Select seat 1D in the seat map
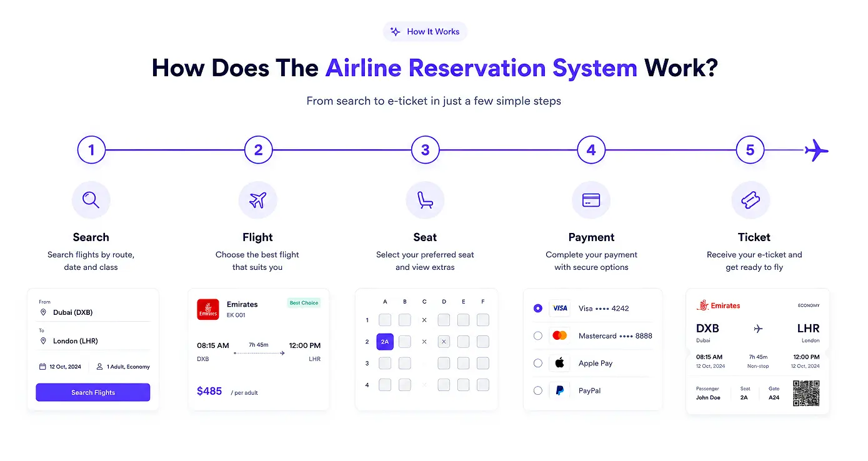The image size is (868, 461). [x=444, y=320]
